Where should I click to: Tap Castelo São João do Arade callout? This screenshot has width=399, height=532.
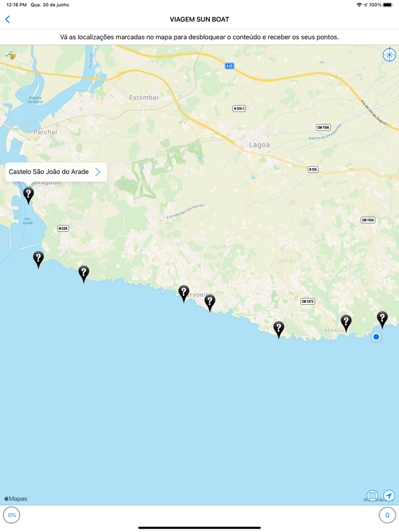(56, 171)
